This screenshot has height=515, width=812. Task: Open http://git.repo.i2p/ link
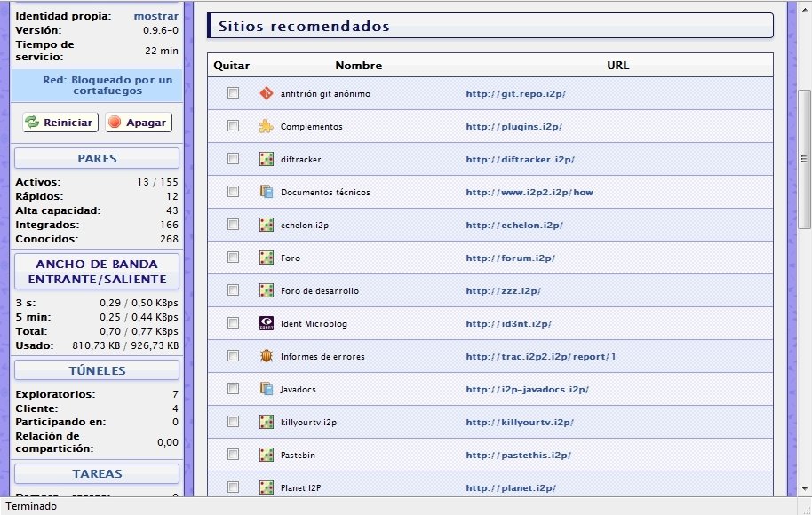(516, 94)
